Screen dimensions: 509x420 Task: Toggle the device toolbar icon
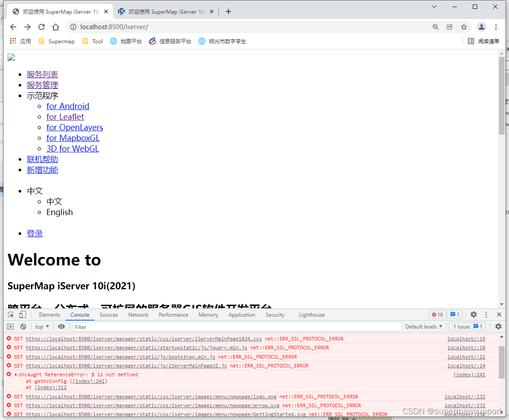click(x=23, y=314)
